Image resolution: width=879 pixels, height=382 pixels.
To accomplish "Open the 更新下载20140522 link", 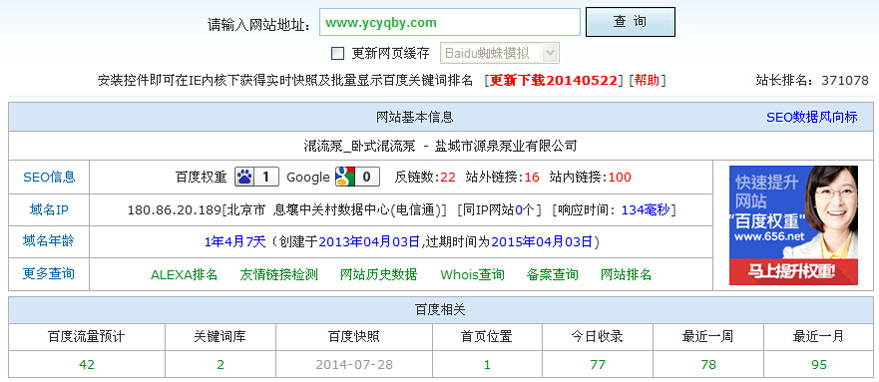I will click(553, 80).
